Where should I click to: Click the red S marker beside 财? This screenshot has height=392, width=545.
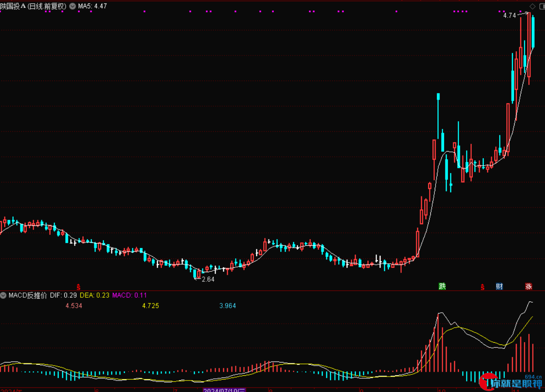click(482, 287)
